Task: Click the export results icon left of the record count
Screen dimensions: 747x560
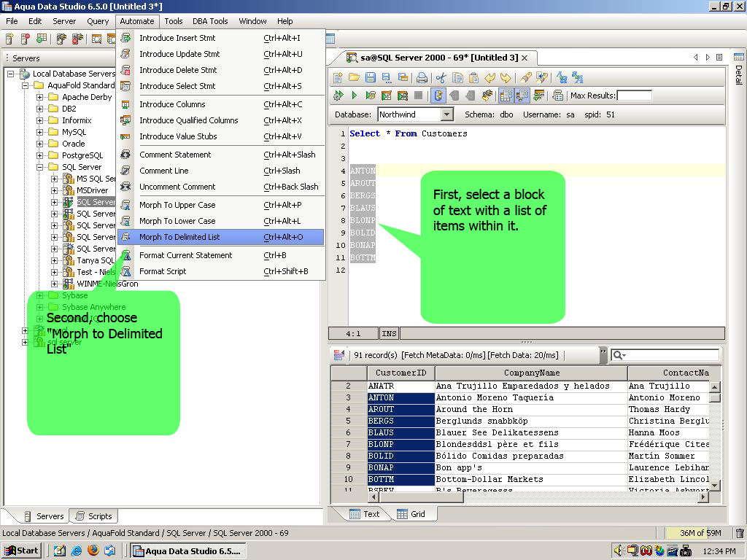Action: [x=339, y=355]
